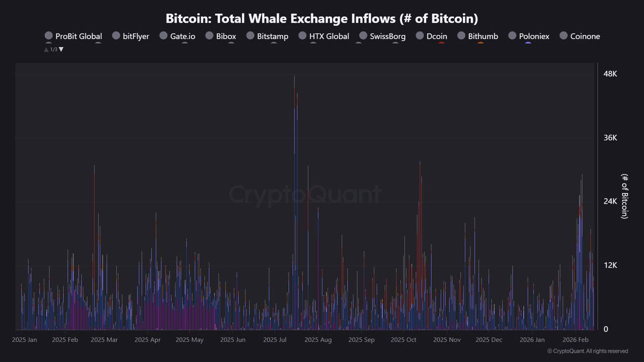Go to previous legend page arrow
The height and width of the screenshot is (362, 644).
coord(46,49)
